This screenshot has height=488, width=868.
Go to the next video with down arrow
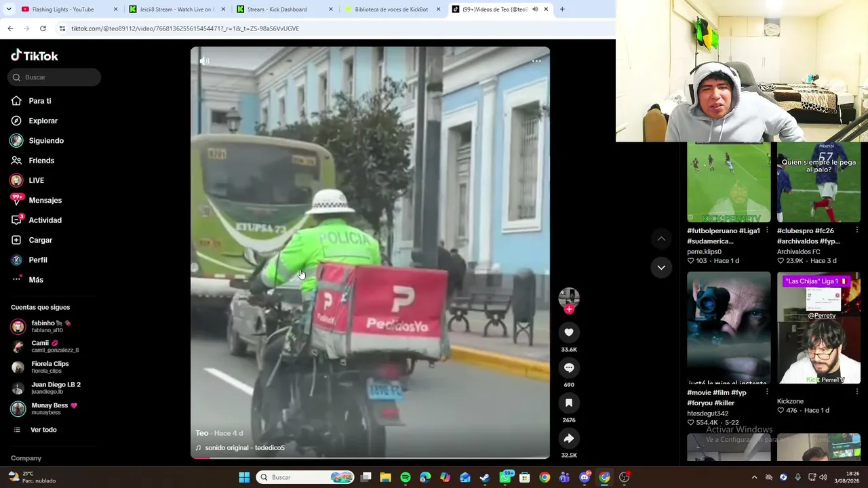[x=661, y=267]
